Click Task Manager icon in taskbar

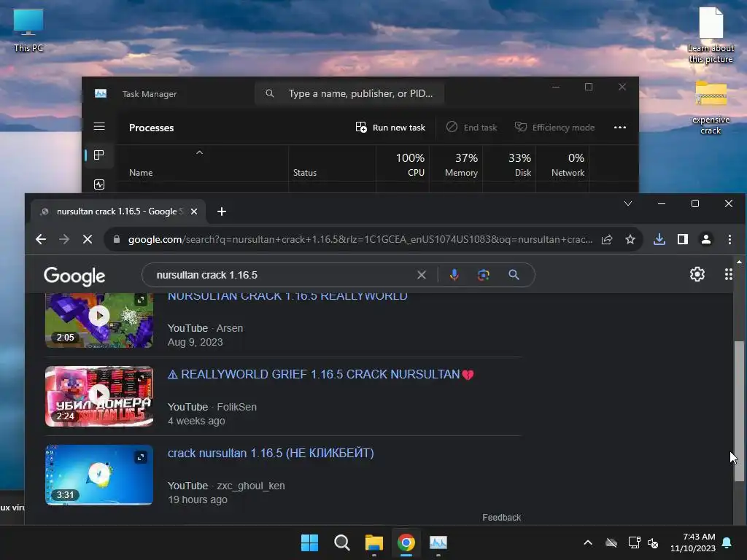pyautogui.click(x=438, y=542)
